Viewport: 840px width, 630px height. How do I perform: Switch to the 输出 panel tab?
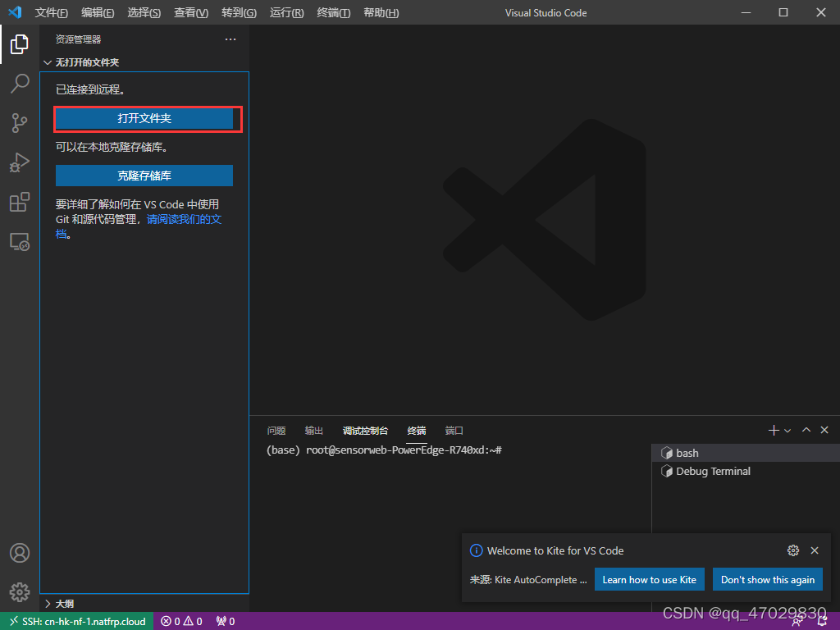coord(314,430)
